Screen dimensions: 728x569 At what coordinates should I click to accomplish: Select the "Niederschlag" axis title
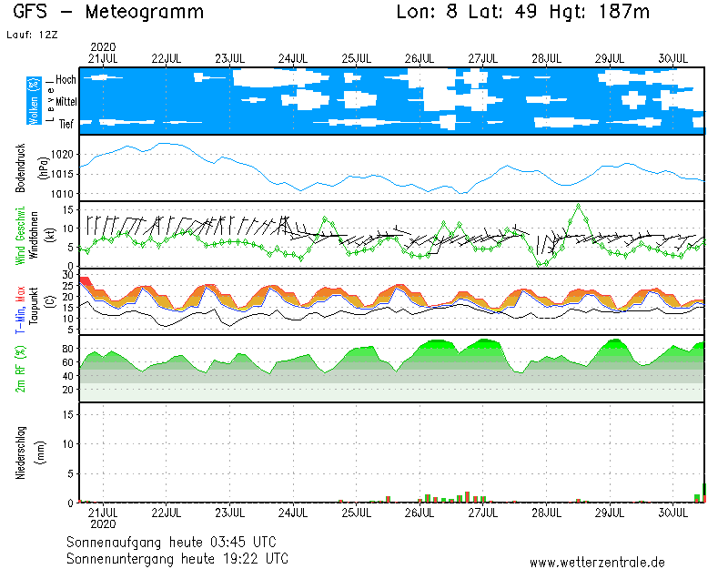point(21,452)
